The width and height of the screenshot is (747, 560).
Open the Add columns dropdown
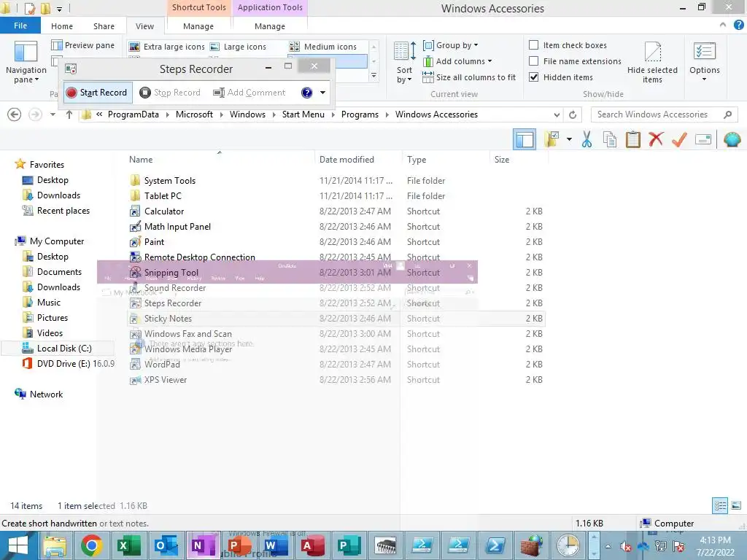coord(457,61)
